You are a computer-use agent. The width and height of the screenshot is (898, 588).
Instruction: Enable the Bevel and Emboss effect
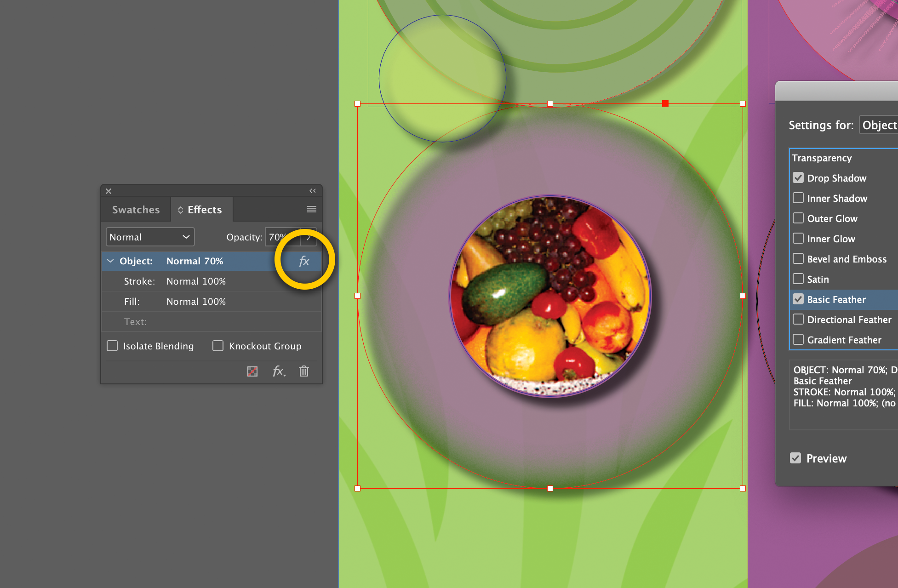coord(798,259)
